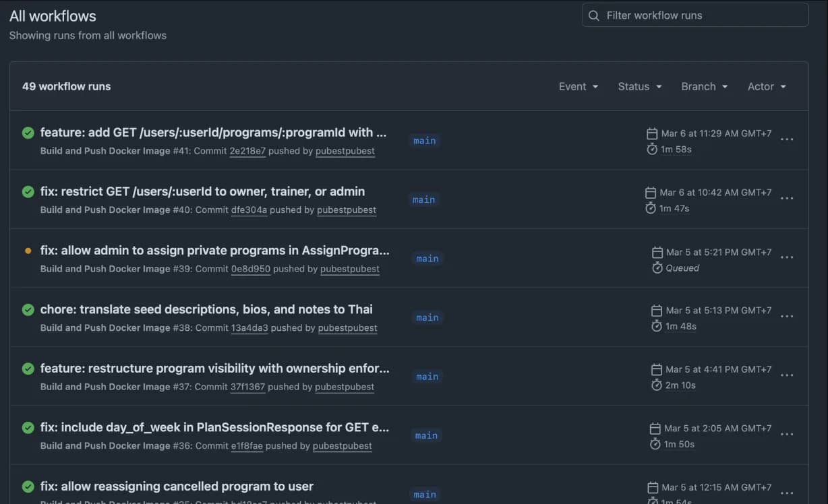Open run 'chore: translate seed descriptions'
The image size is (828, 504).
(206, 309)
